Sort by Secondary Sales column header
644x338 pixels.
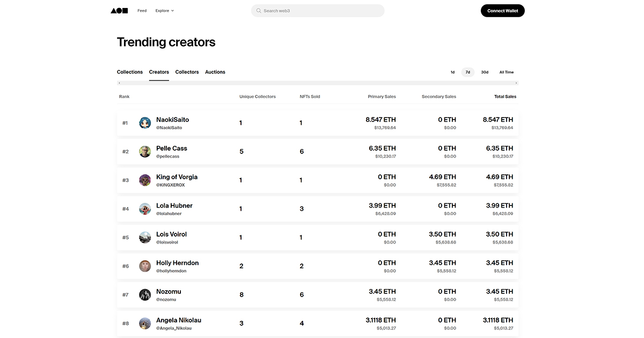click(x=439, y=97)
